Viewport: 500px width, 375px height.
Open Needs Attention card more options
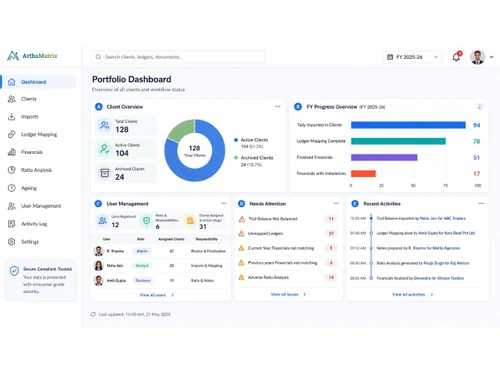point(336,203)
